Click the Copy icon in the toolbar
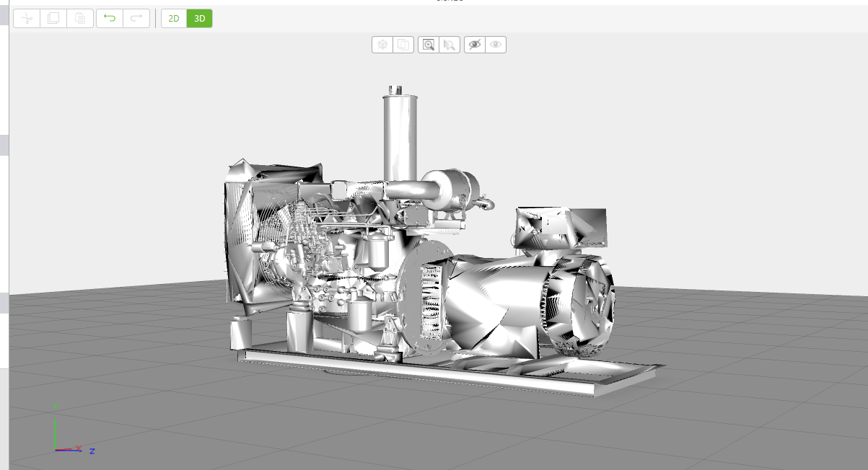The height and width of the screenshot is (470, 868). tap(53, 18)
